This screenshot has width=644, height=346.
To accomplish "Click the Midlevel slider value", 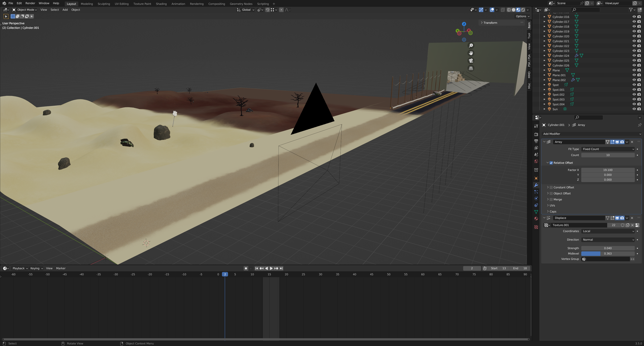I will pos(608,253).
